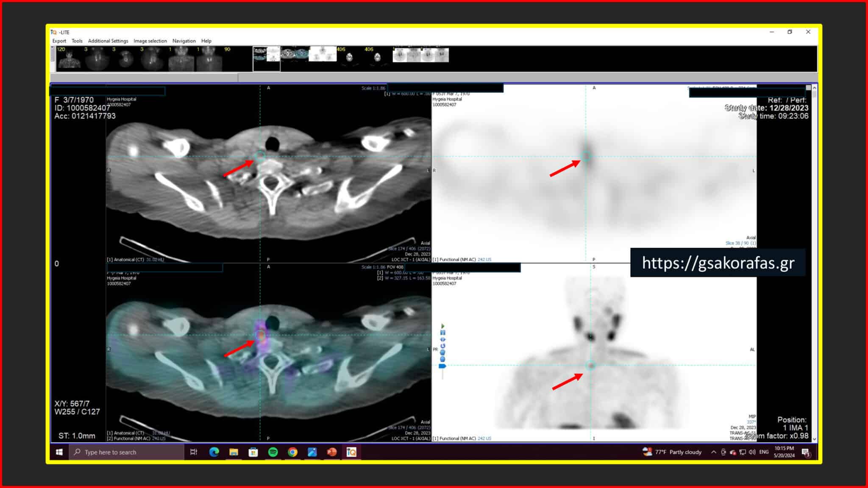868x488 pixels.
Task: Click the Windows search box
Action: tap(126, 452)
